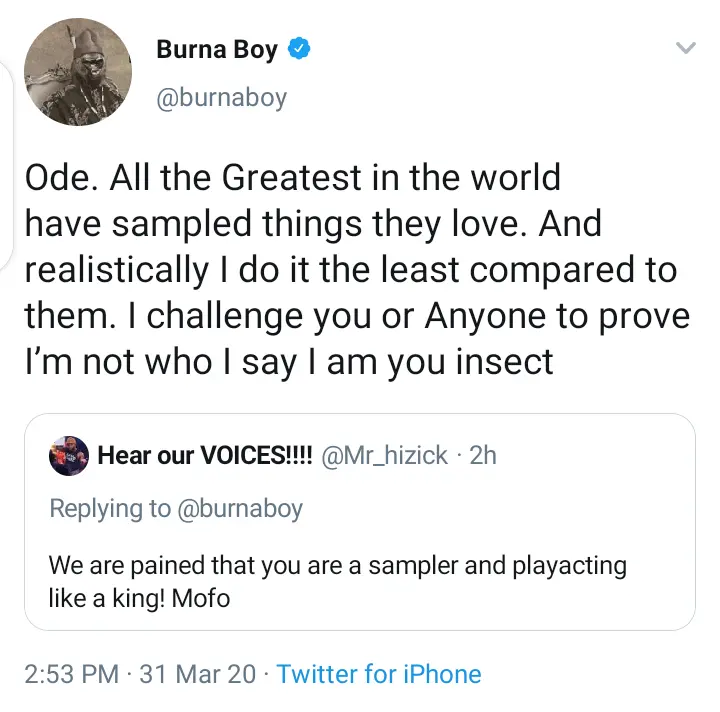Open Burna Boy's profile picture
The width and height of the screenshot is (720, 712).
click(x=78, y=72)
